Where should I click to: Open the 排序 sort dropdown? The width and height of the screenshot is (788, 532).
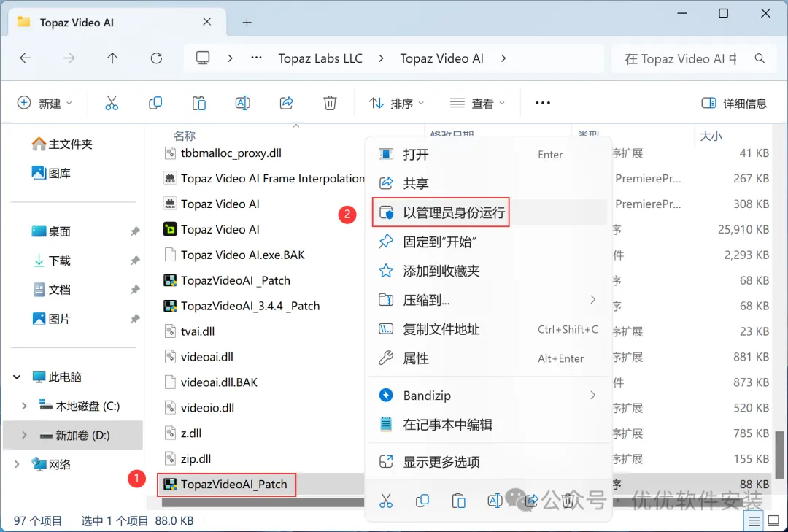pos(396,103)
